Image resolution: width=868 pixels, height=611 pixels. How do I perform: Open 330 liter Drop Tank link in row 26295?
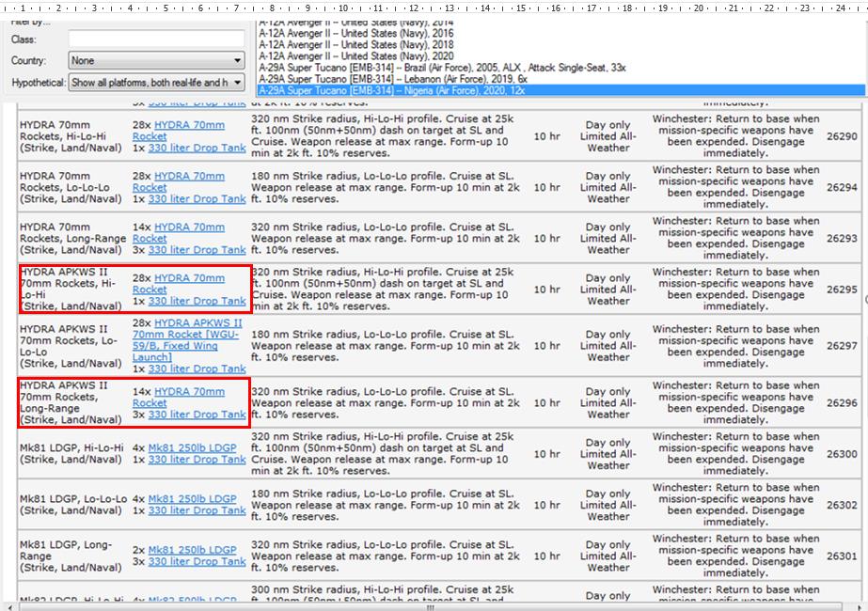pyautogui.click(x=197, y=301)
